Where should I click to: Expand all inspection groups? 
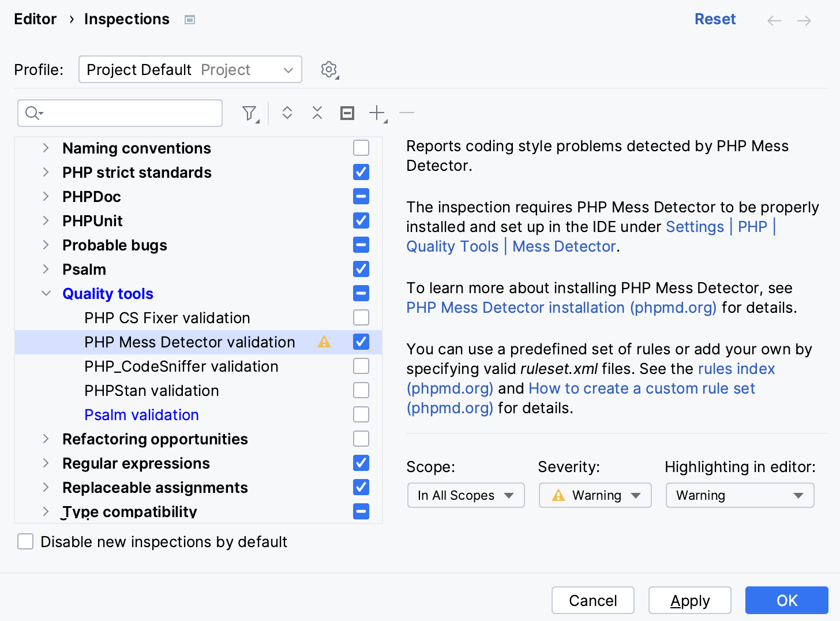tap(287, 113)
